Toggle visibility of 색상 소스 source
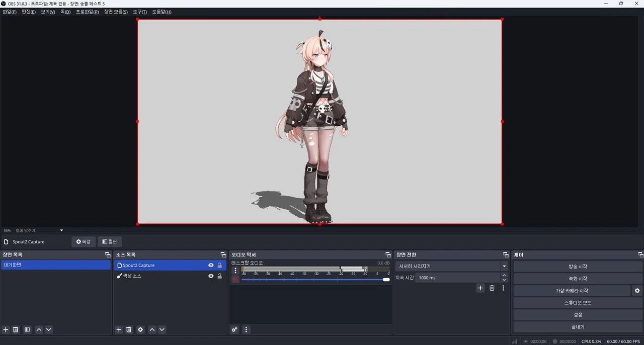Image resolution: width=644 pixels, height=345 pixels. pos(211,276)
